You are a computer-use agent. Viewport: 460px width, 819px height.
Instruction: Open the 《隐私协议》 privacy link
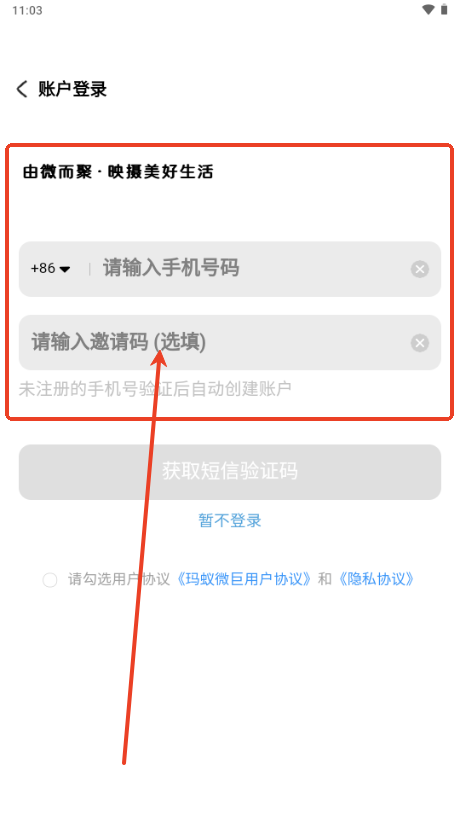[376, 579]
